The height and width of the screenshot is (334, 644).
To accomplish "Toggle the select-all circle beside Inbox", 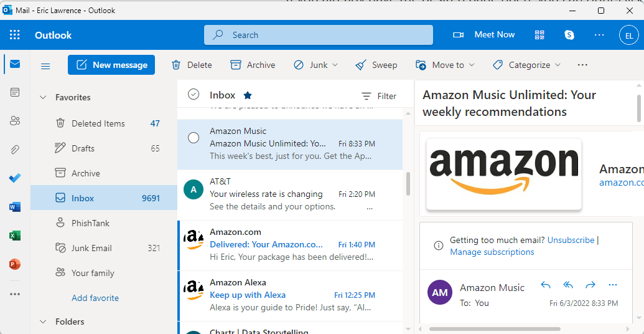I will (194, 95).
